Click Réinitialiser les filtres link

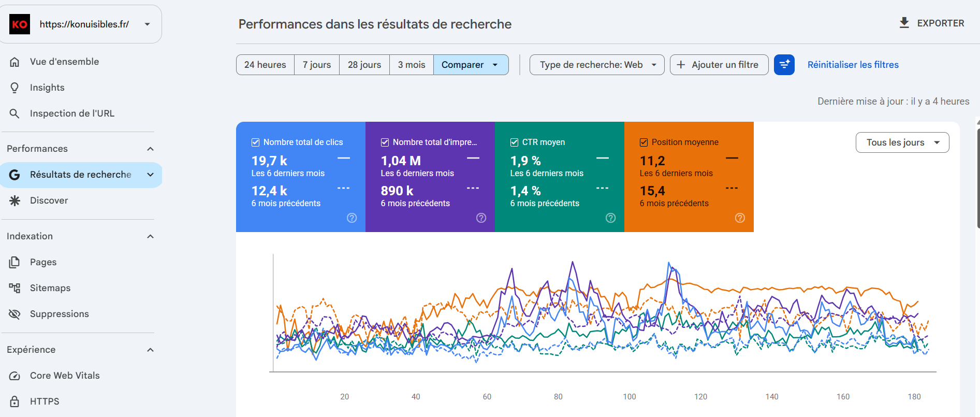click(853, 65)
